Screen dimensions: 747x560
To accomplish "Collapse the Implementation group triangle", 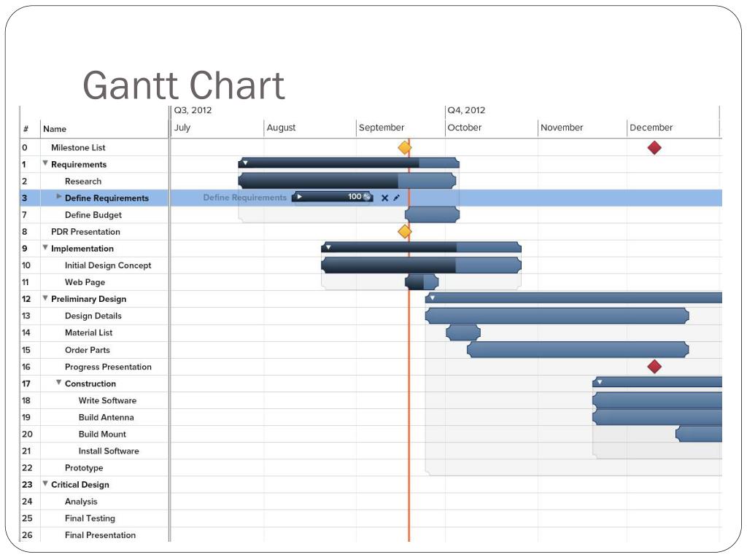I will point(44,248).
